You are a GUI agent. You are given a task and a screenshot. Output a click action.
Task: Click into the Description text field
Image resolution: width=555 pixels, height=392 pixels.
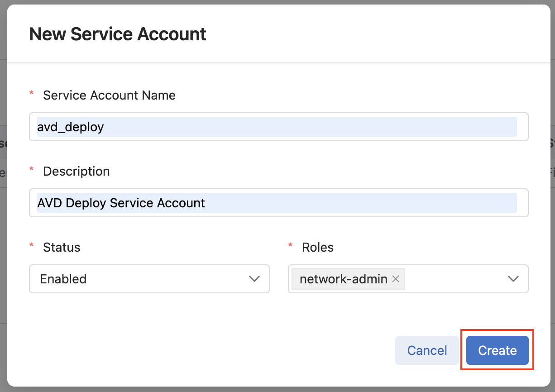click(x=278, y=203)
